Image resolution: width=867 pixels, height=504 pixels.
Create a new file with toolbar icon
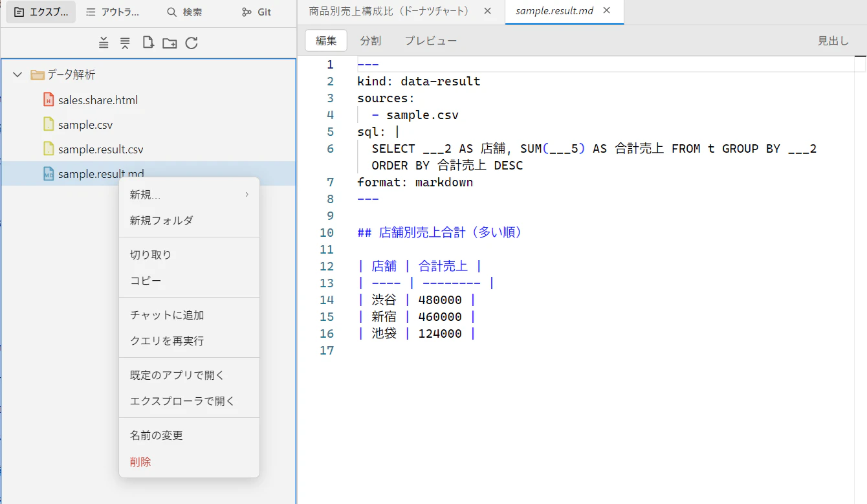(x=148, y=43)
